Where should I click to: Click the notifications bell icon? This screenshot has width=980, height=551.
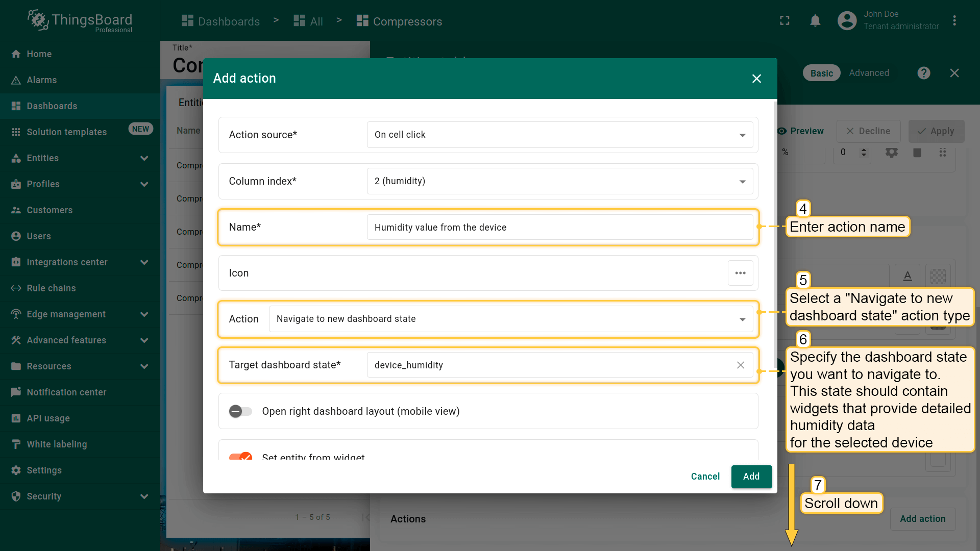[815, 21]
